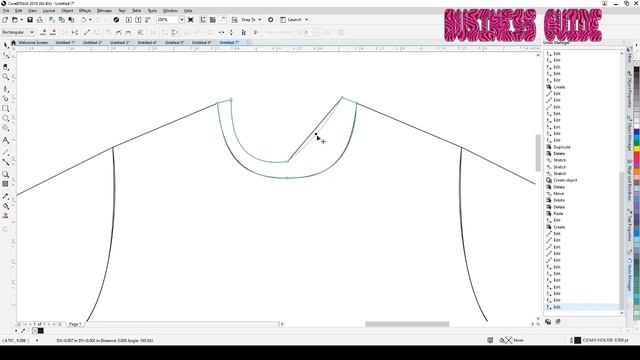Screen dimensions: 640x360
Task: Open the File menu
Action: click(6, 11)
